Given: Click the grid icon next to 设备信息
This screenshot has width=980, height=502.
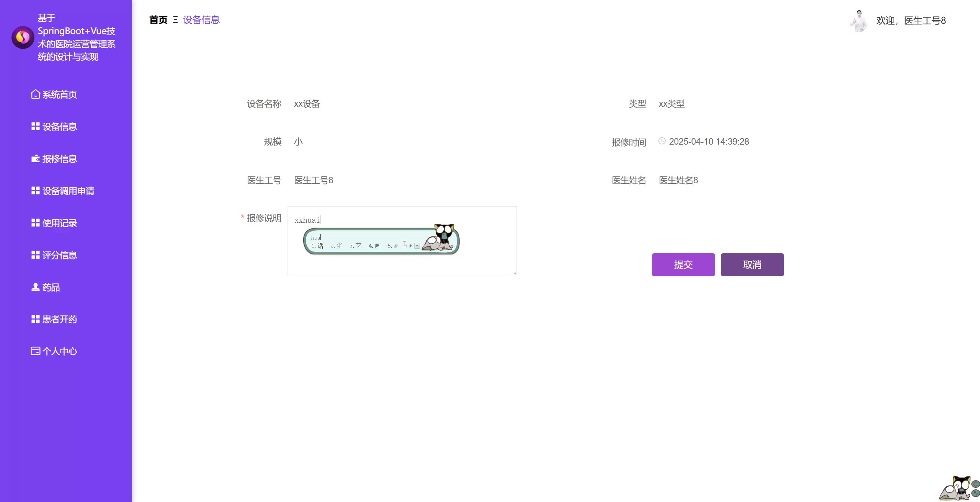Looking at the screenshot, I should [35, 126].
